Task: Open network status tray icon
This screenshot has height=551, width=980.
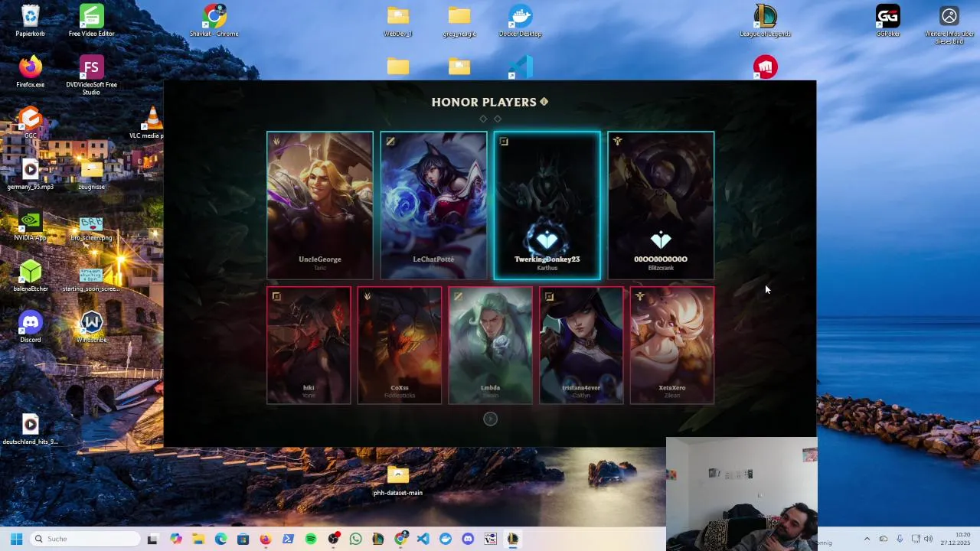Action: point(916,539)
